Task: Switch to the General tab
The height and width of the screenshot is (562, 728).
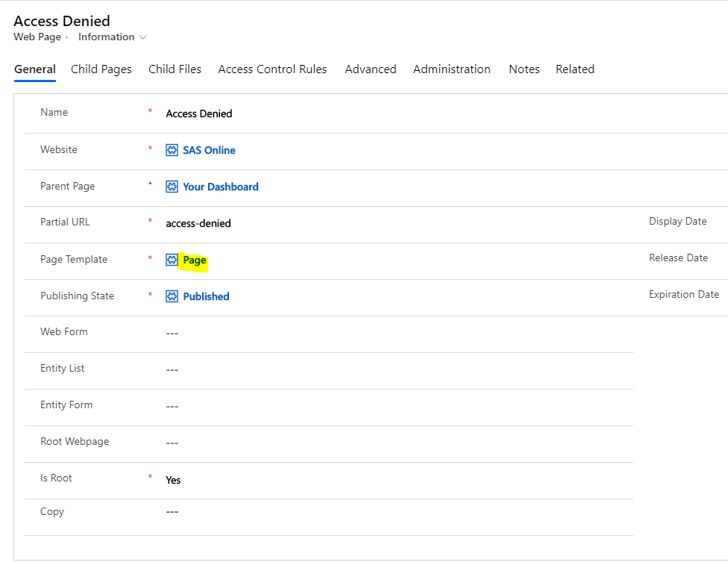Action: coord(35,69)
